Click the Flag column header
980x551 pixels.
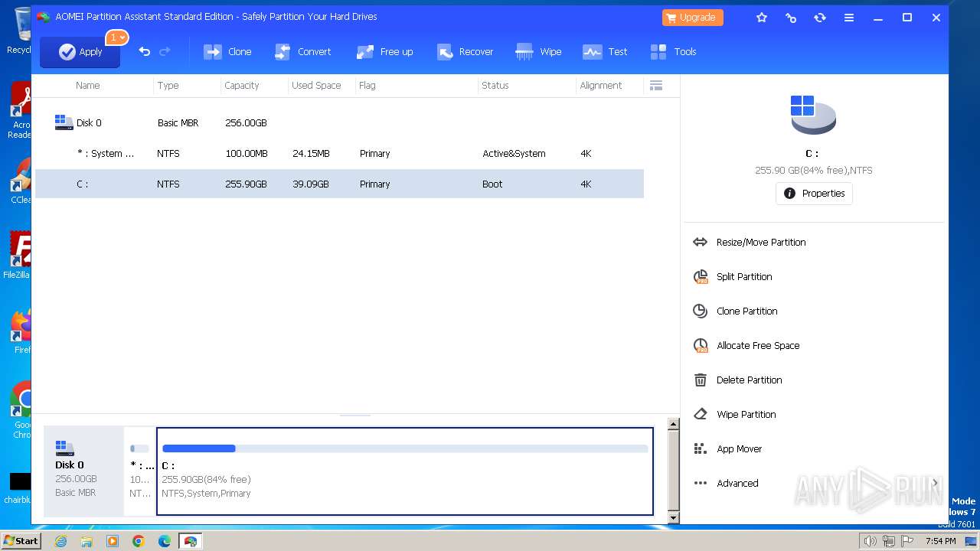pos(367,85)
